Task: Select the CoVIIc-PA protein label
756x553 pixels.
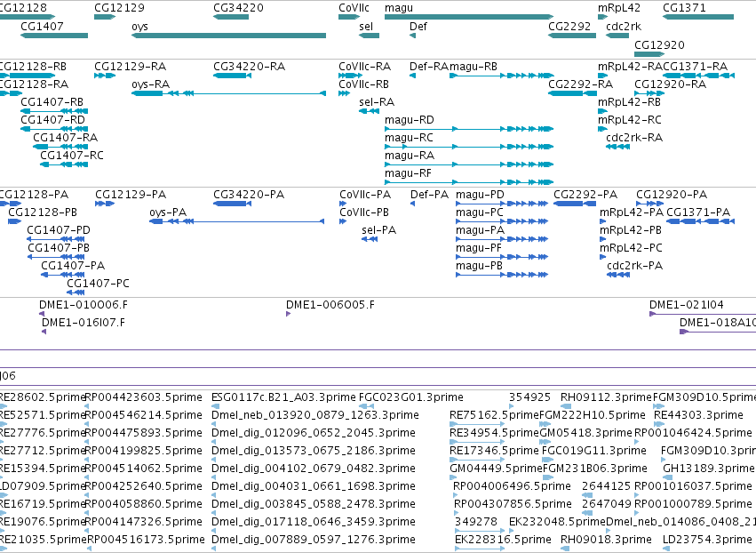Action: point(365,195)
